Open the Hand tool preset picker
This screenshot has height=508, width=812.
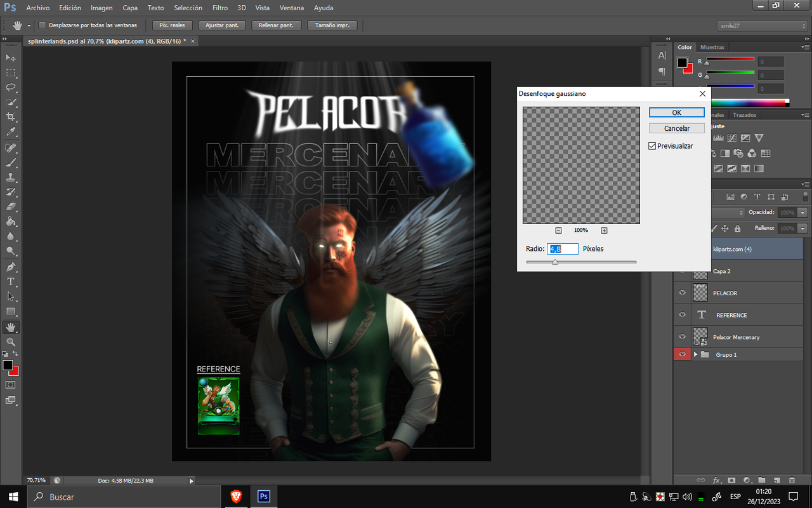[x=29, y=25]
